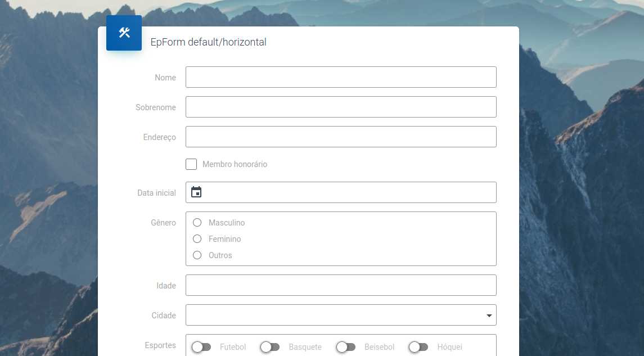This screenshot has width=644, height=356.
Task: Select the Feminino radio option
Action: [197, 239]
